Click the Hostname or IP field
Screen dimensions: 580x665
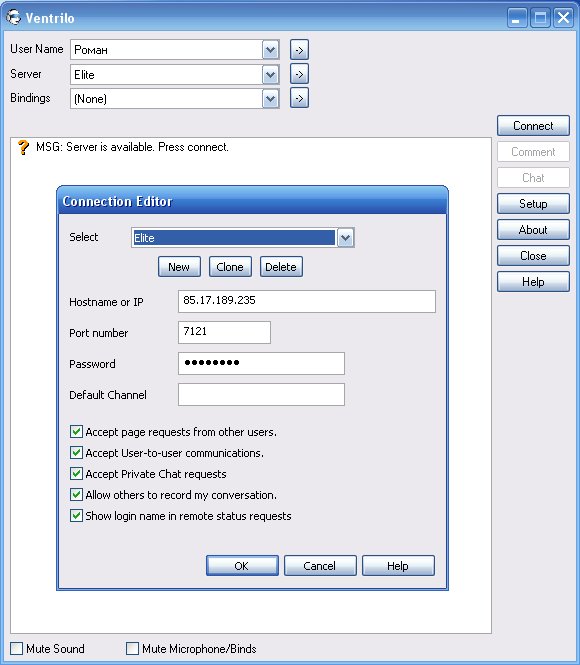307,302
